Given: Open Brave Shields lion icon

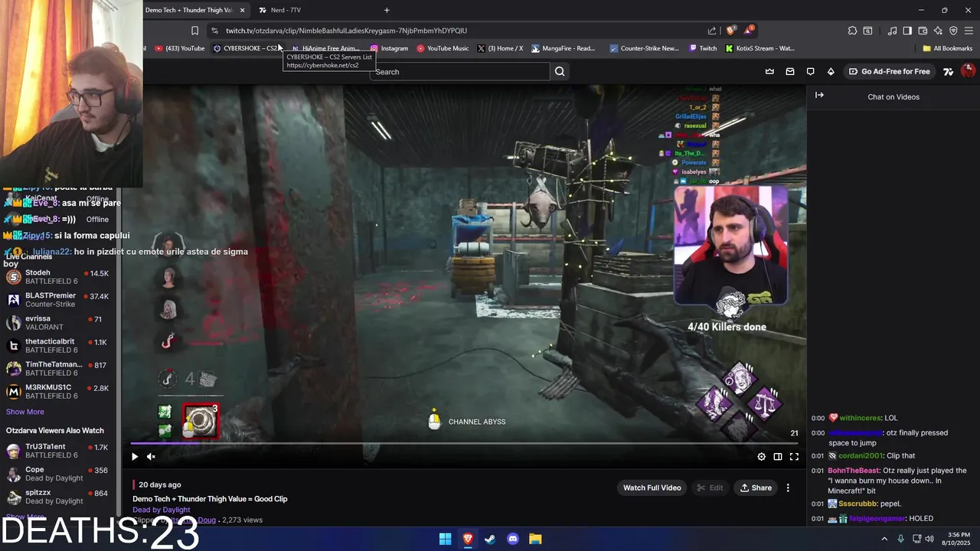Looking at the screenshot, I should pos(731,31).
